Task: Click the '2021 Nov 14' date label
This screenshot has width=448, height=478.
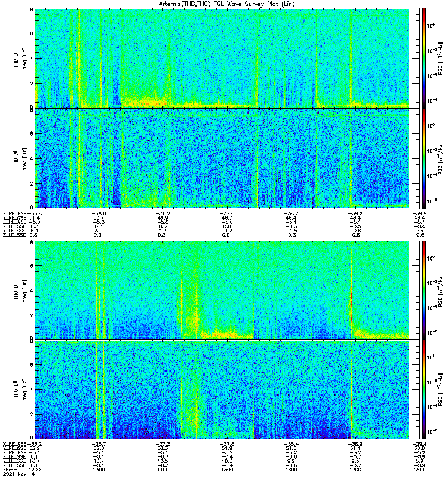Action: (x=19, y=474)
